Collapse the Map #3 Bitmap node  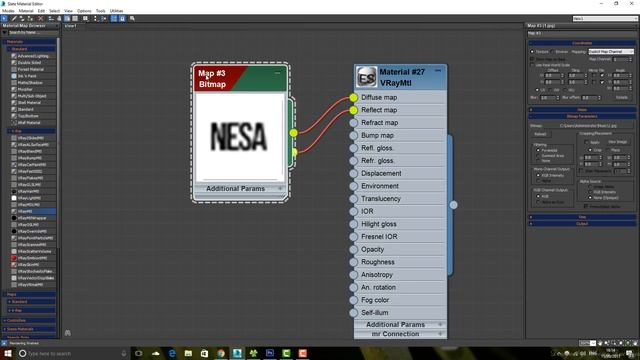click(278, 73)
